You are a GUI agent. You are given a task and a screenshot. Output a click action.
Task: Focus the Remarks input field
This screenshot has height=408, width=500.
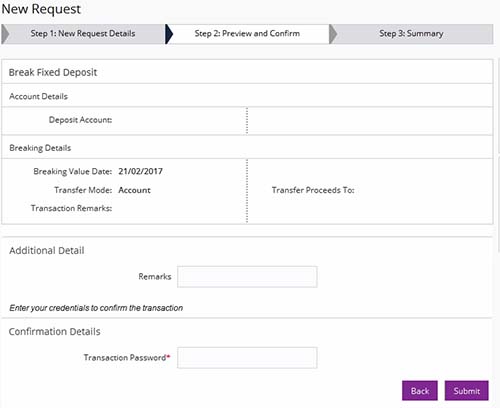(247, 277)
